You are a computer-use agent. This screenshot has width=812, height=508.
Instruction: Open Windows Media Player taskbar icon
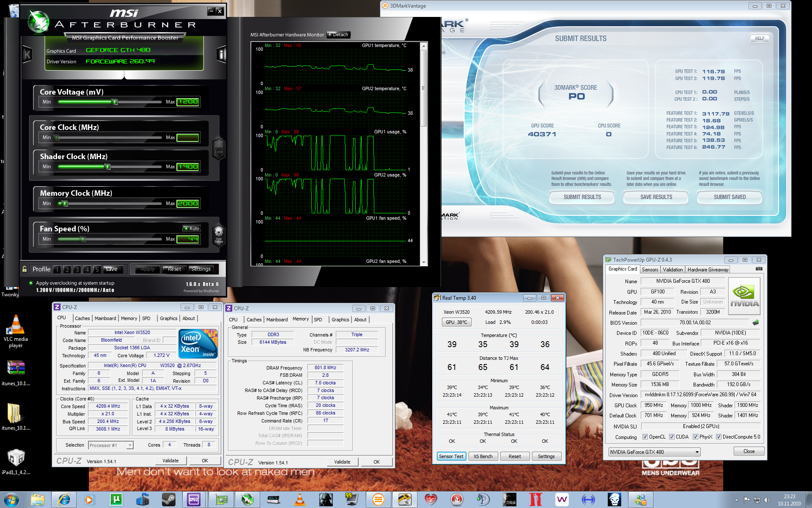tap(89, 500)
